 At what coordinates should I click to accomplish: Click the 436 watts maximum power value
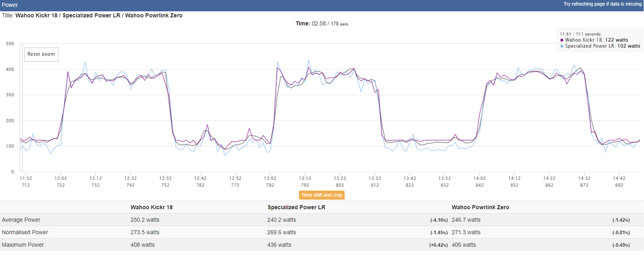pyautogui.click(x=279, y=245)
